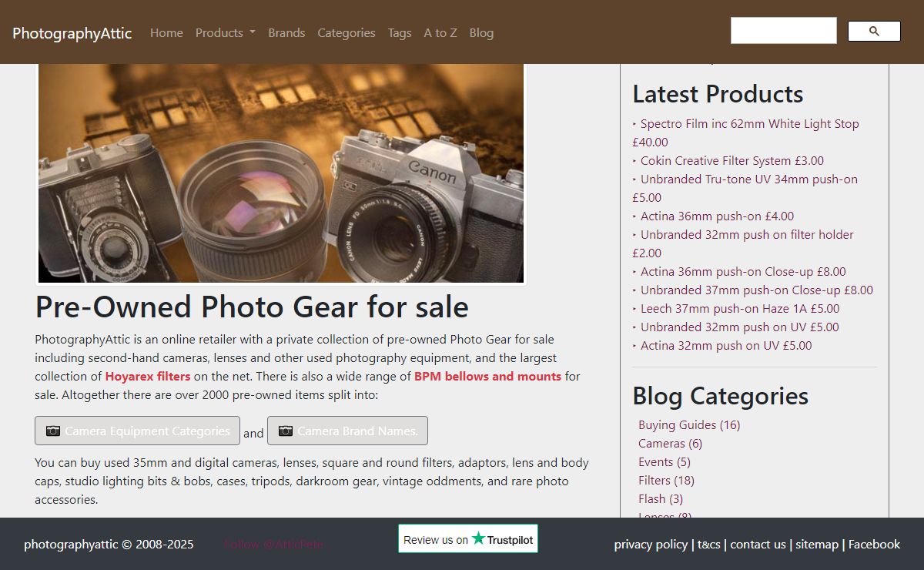Open Leech 37mm push-on Haze 1A
This screenshot has height=570, width=924.
pyautogui.click(x=740, y=308)
